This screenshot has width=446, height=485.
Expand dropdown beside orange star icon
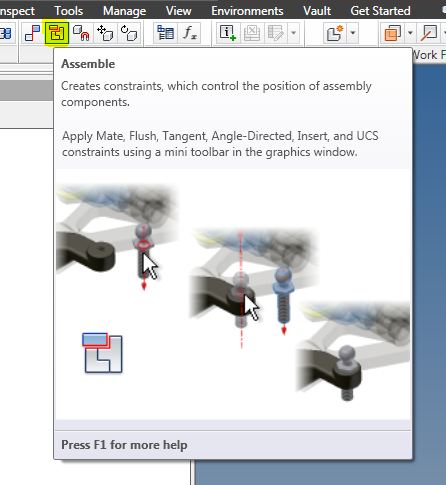(x=353, y=33)
